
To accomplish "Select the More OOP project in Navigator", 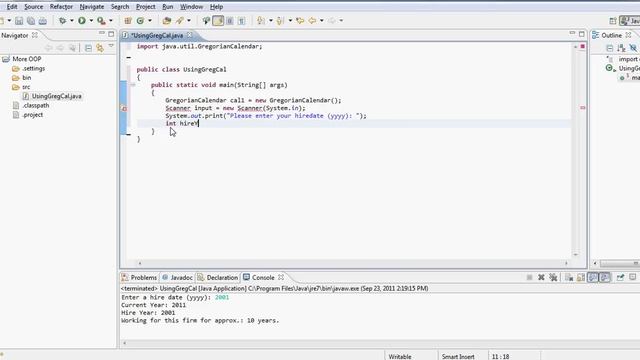I will coord(22,59).
